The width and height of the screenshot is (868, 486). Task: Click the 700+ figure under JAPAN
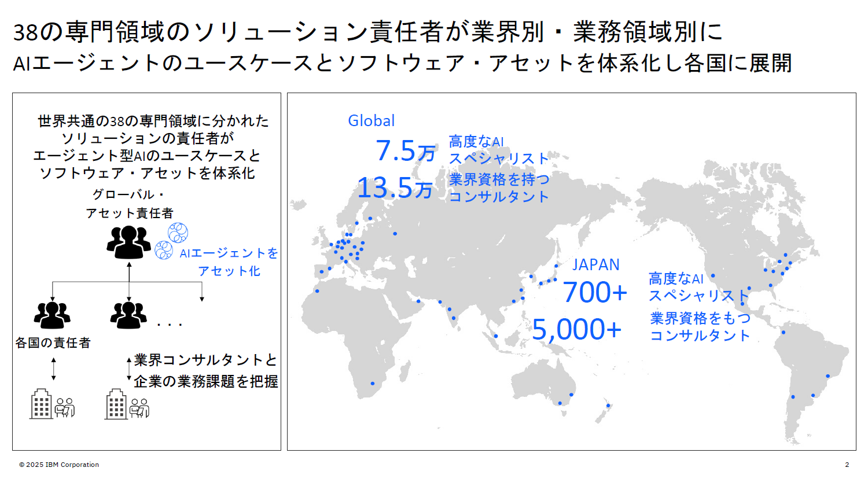tap(594, 293)
